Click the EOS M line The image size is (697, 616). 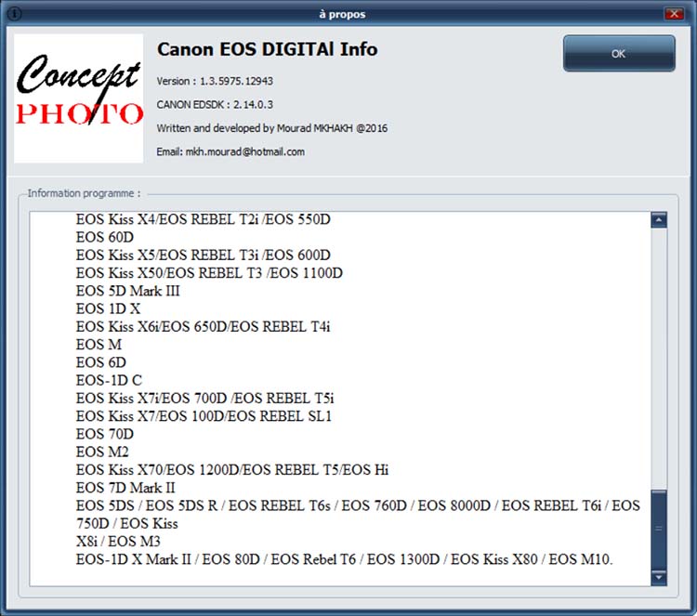pyautogui.click(x=99, y=344)
